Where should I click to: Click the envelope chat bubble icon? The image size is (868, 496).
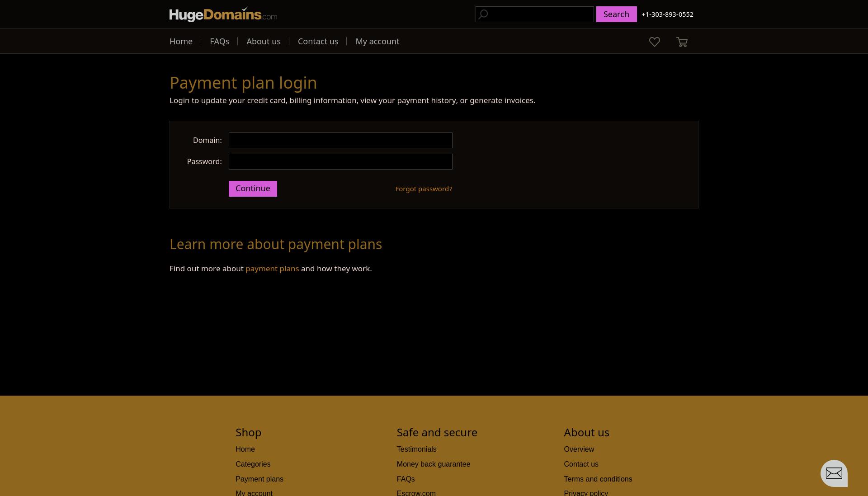tap(834, 473)
